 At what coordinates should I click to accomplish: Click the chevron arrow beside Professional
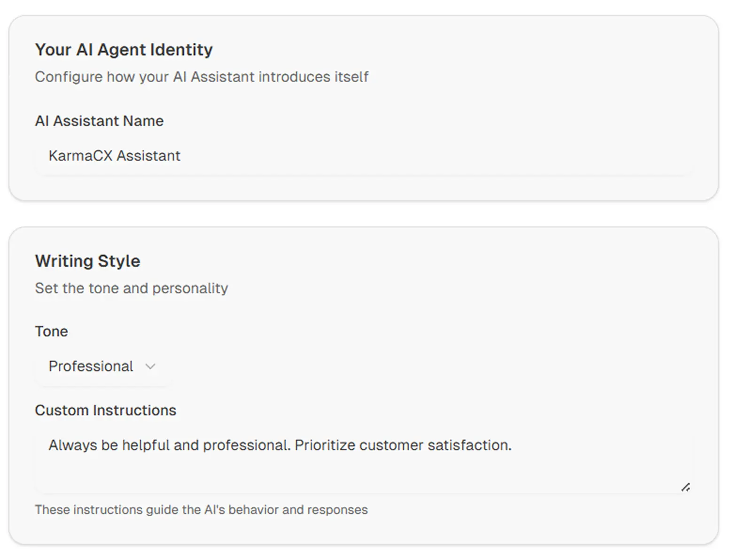point(150,366)
